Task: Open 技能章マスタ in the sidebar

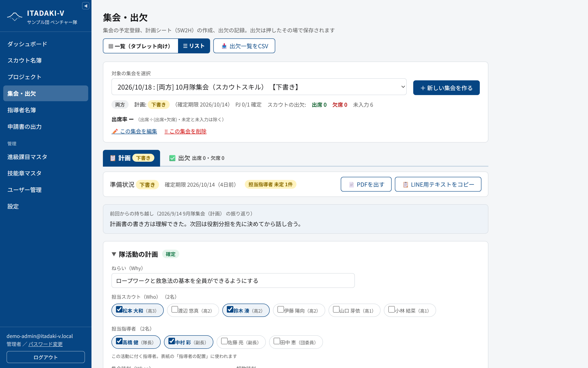Action: [x=46, y=173]
